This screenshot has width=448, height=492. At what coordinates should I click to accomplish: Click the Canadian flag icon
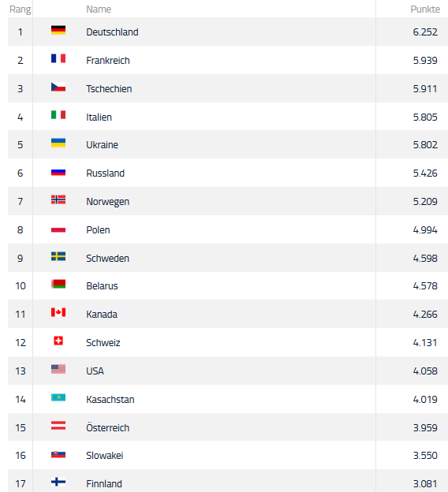[x=58, y=312]
